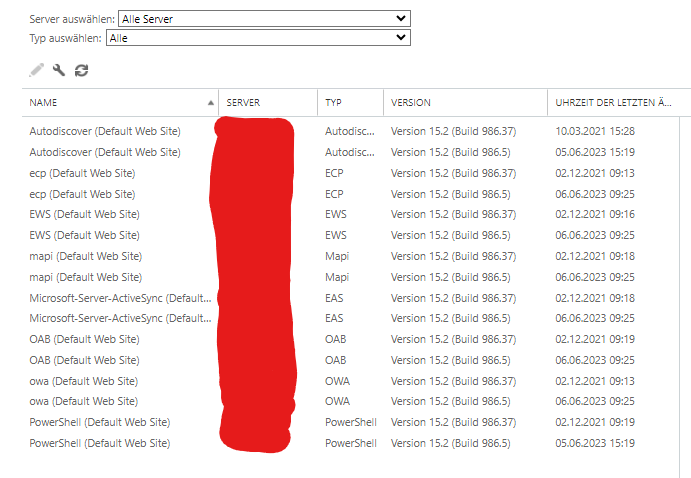Select OAB row dated 02.12.2021 09:19
Viewport: 691px width, 478px height.
[350, 339]
